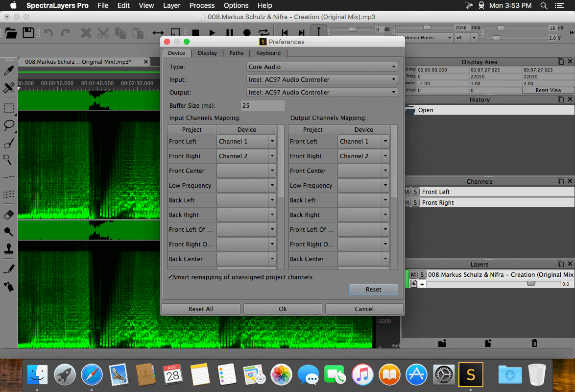This screenshot has width=575, height=392.
Task: Click the input channels mapping scrollbar
Action: click(281, 162)
